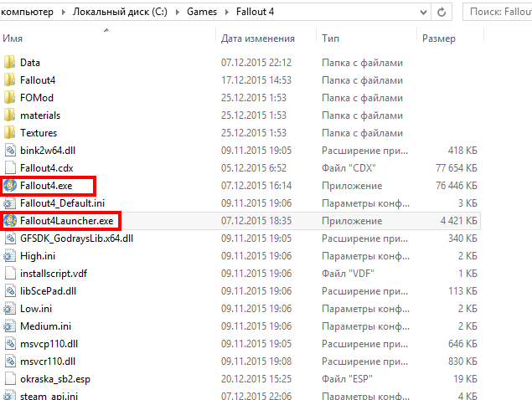Click the Fallout4.cdx file icon

point(10,168)
